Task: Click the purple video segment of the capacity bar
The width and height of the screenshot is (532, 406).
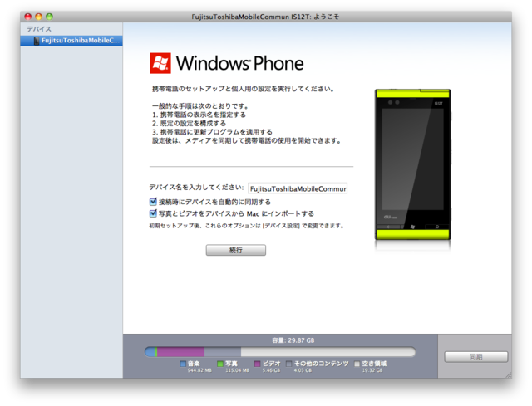Action: click(180, 352)
